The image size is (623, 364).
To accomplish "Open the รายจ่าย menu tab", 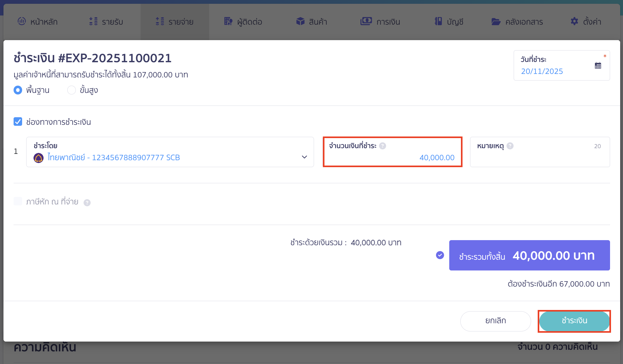I will [175, 21].
